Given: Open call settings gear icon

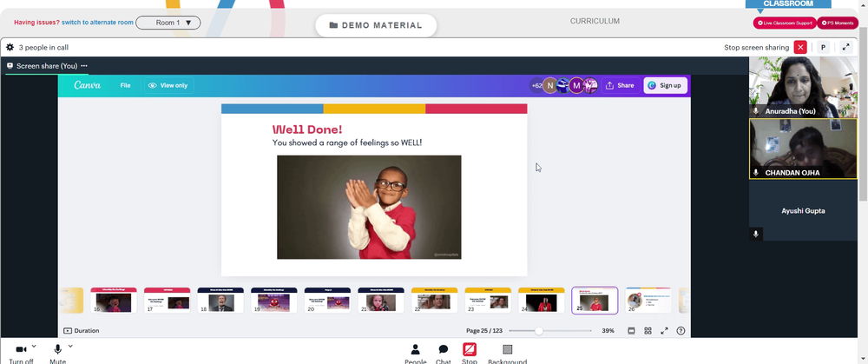Looking at the screenshot, I should point(10,48).
